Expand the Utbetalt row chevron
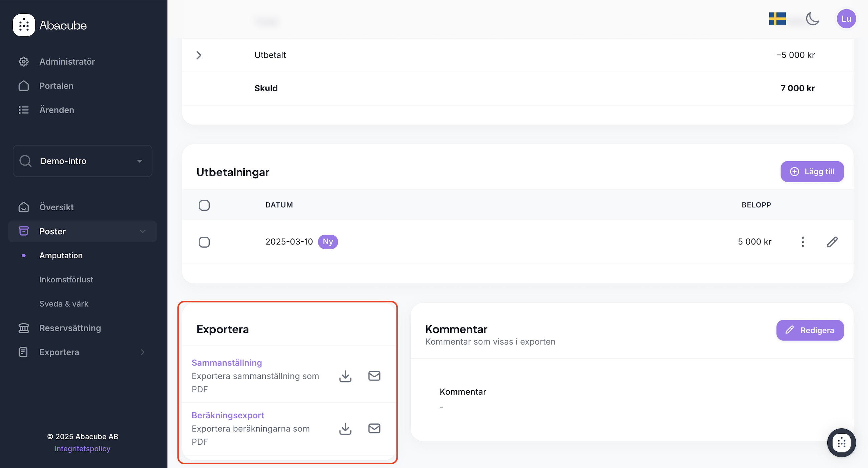The height and width of the screenshot is (468, 868). (x=199, y=55)
